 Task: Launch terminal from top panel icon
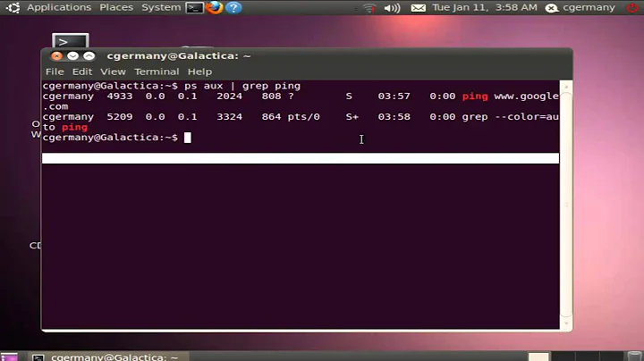click(194, 7)
